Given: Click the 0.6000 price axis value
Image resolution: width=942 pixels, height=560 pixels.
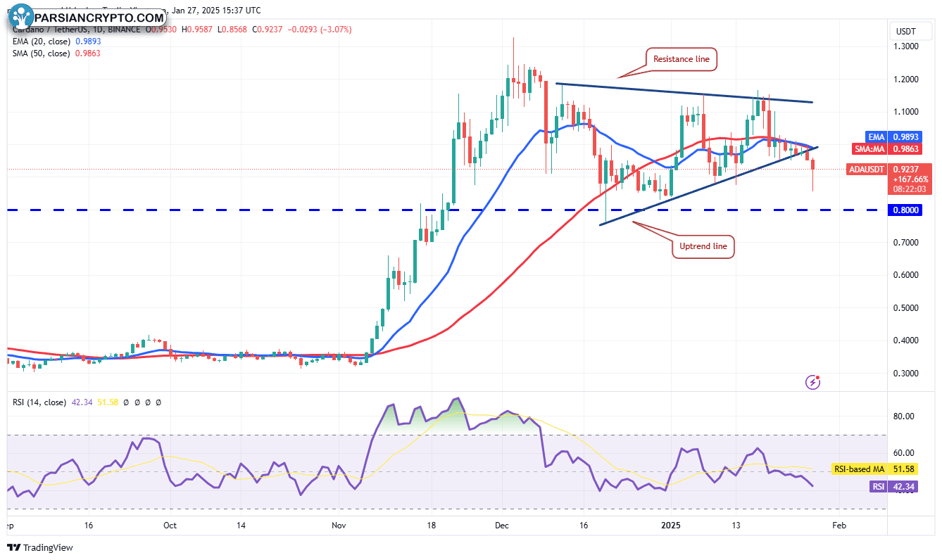Looking at the screenshot, I should 905,275.
